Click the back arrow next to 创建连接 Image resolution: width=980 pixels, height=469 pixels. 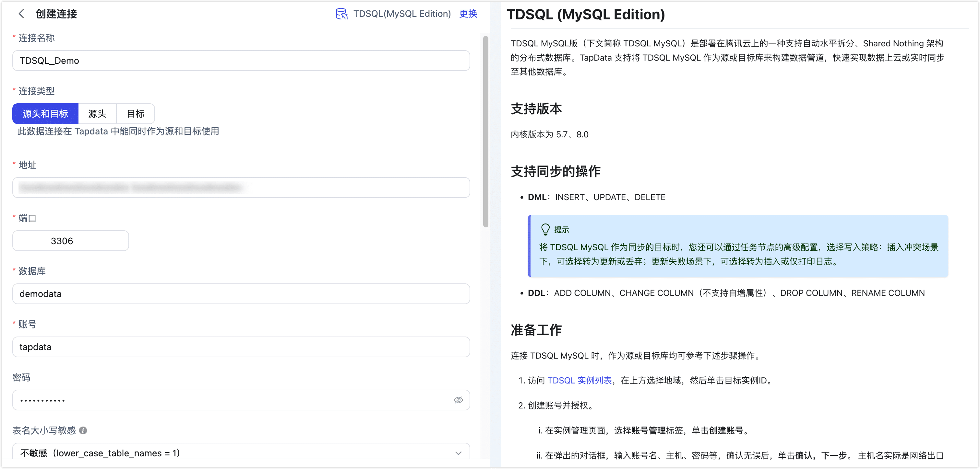(21, 14)
